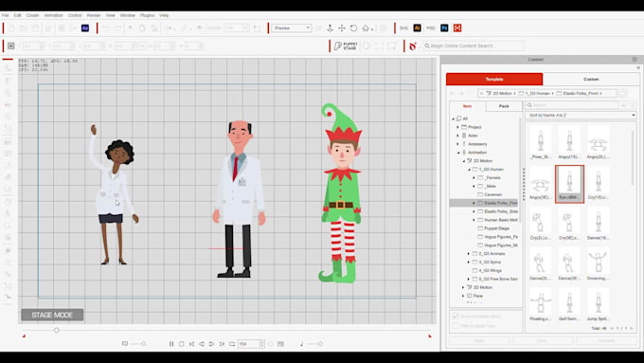Click the display quality icon left of playbar

click(125, 344)
